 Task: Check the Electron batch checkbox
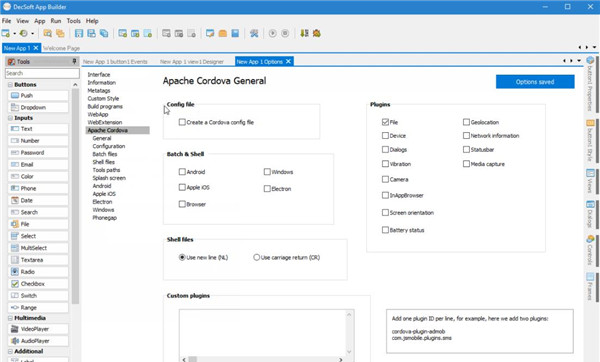tap(267, 189)
